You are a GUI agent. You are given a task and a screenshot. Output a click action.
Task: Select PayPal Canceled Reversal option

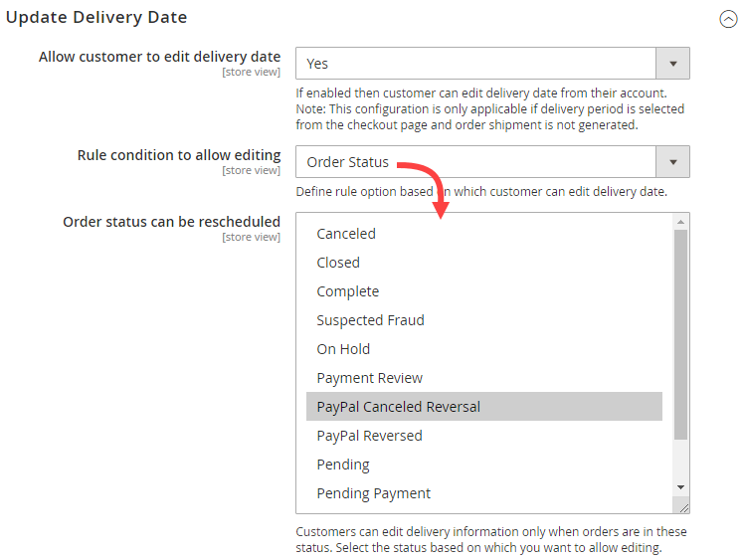click(x=398, y=407)
